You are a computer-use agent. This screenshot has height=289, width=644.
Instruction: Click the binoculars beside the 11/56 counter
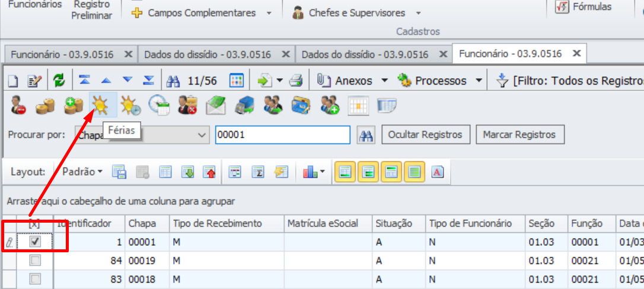[x=173, y=81]
